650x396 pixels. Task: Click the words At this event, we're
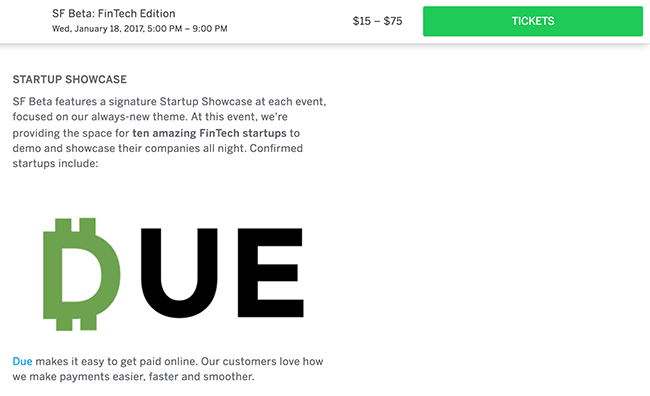pyautogui.click(x=239, y=117)
